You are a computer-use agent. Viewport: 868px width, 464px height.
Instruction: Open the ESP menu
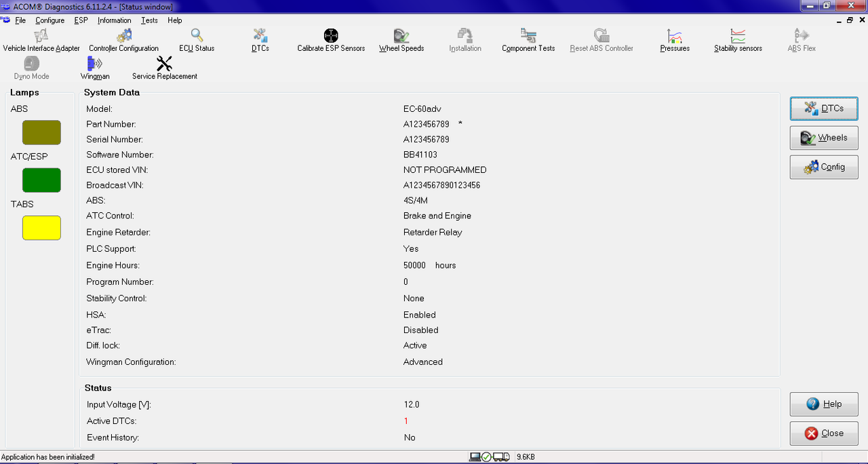[81, 20]
